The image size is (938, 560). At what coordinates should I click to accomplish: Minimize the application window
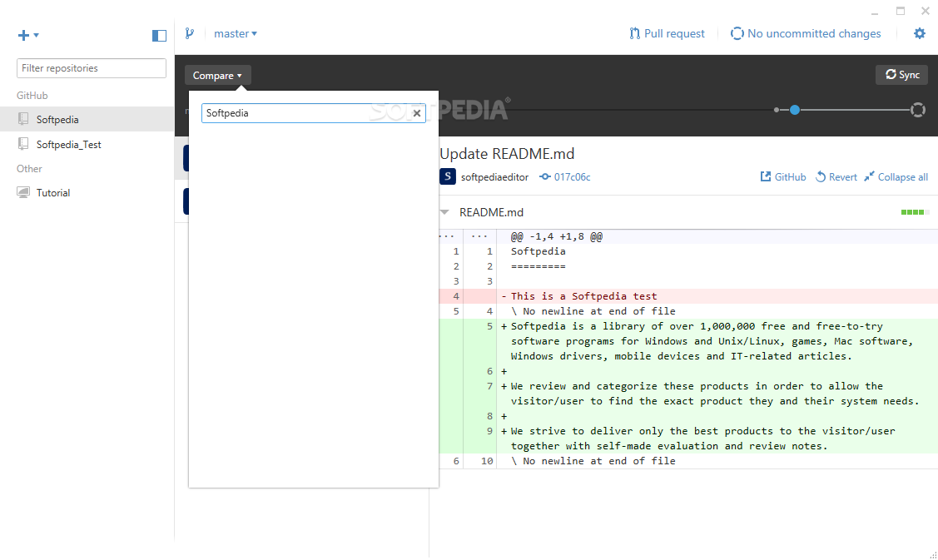click(x=875, y=12)
